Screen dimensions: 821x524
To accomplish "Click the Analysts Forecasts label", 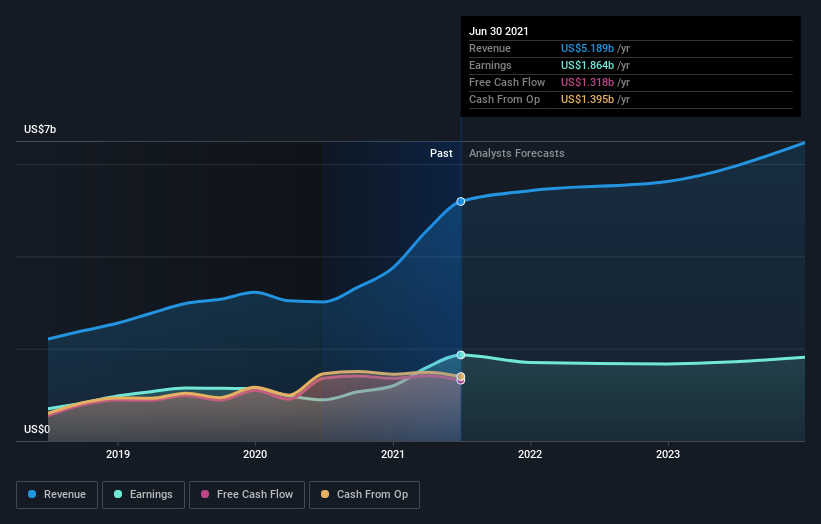I will click(x=516, y=153).
